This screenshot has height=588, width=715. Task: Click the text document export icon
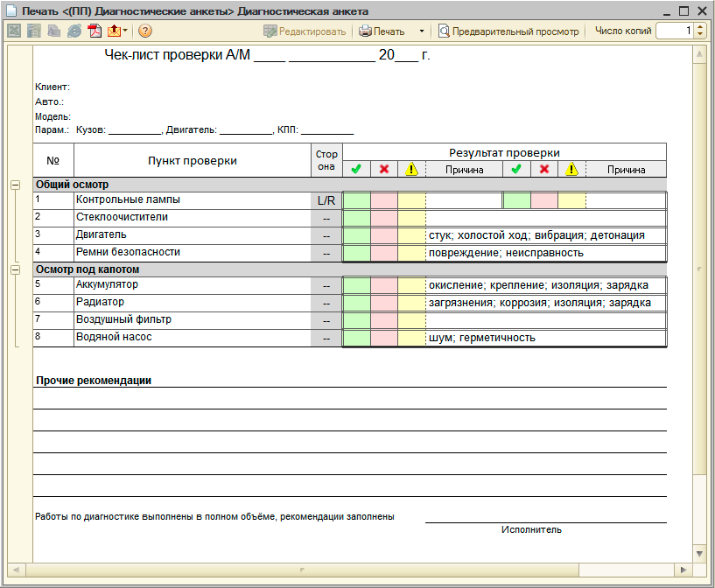(53, 31)
